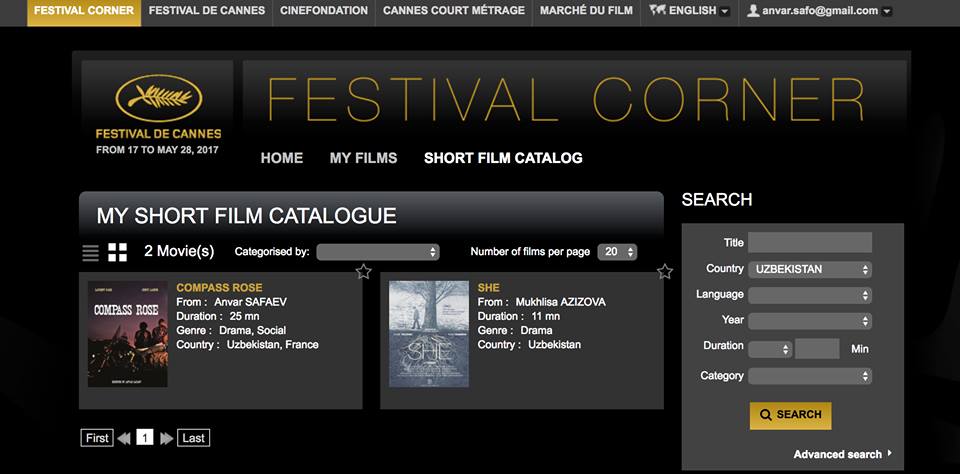Click the user account icon
The height and width of the screenshot is (474, 960).
(753, 11)
